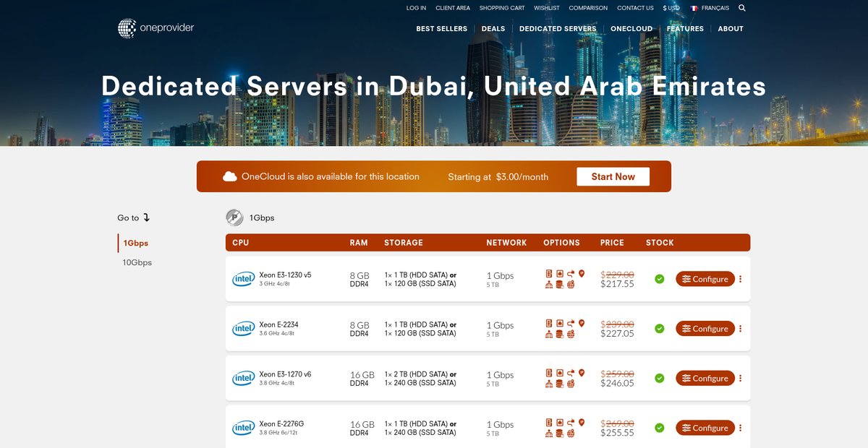The image size is (868, 448).
Task: Click the French flag icon
Action: [694, 8]
